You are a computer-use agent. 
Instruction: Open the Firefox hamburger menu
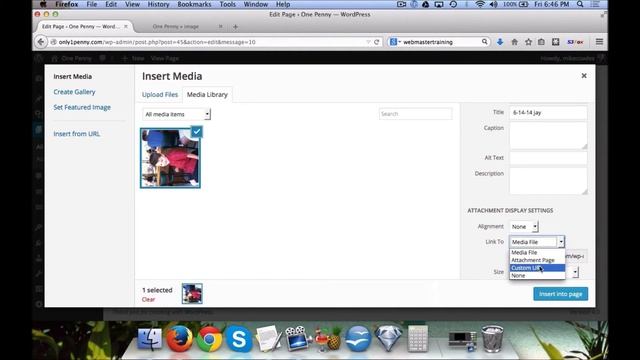point(599,42)
